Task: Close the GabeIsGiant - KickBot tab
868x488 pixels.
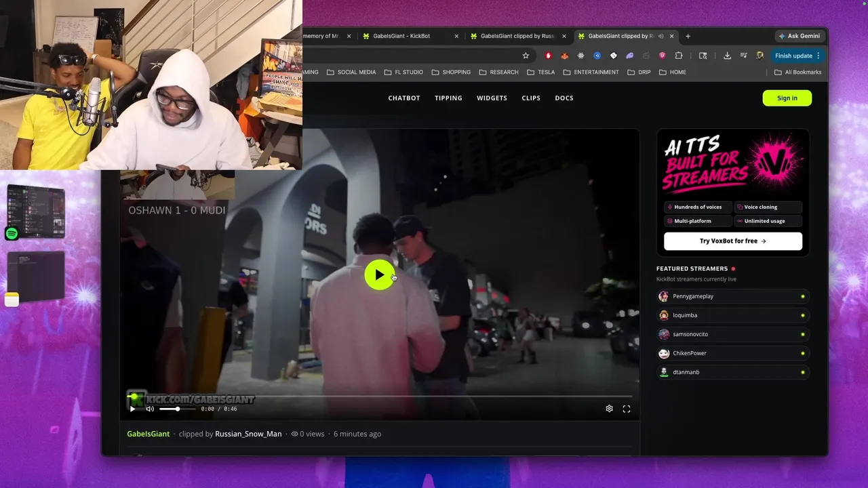Action: point(456,36)
